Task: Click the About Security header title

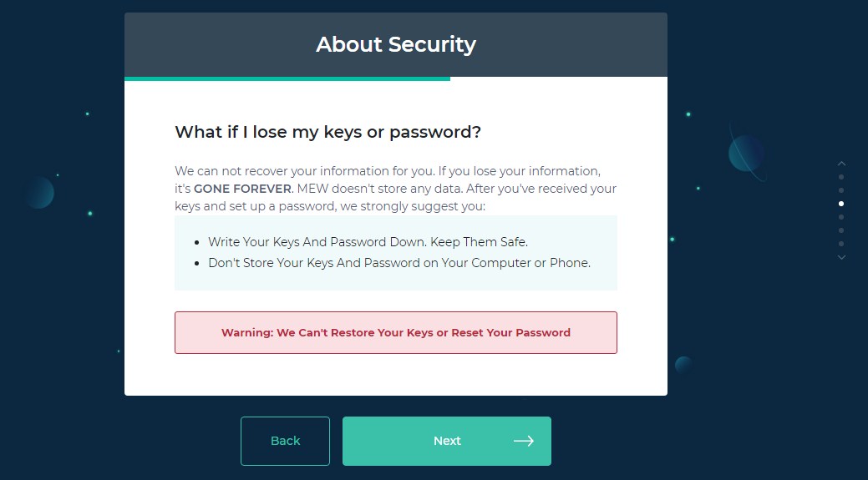Action: (396, 44)
